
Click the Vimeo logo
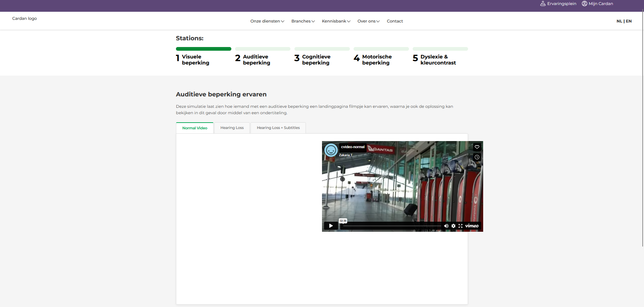472,226
